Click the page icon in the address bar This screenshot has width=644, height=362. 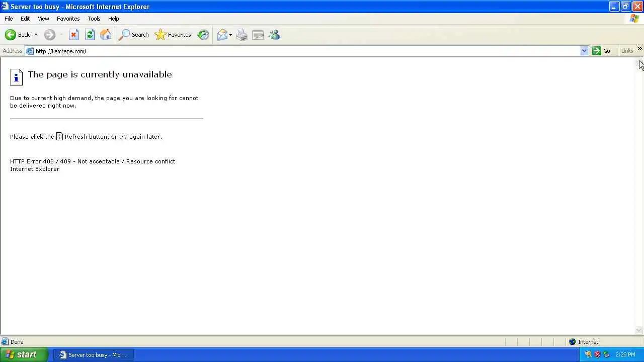30,51
